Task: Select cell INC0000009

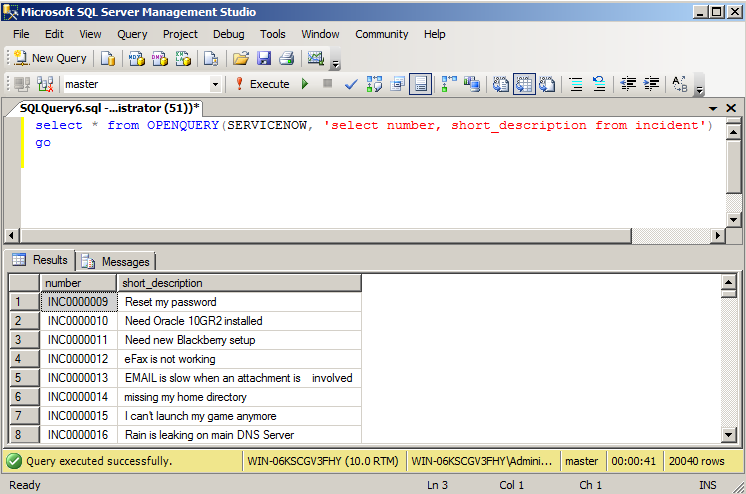Action: click(79, 302)
